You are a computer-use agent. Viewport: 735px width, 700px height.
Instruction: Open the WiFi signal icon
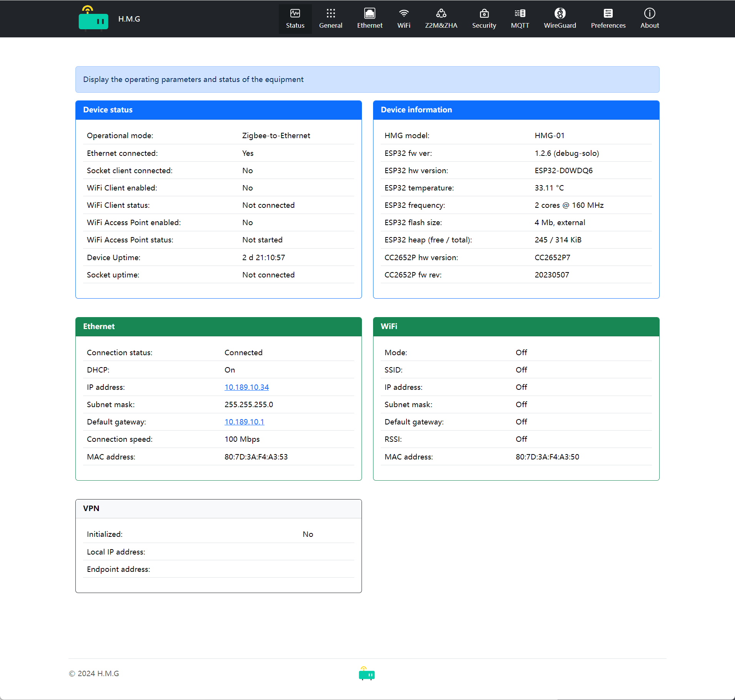[x=403, y=13]
